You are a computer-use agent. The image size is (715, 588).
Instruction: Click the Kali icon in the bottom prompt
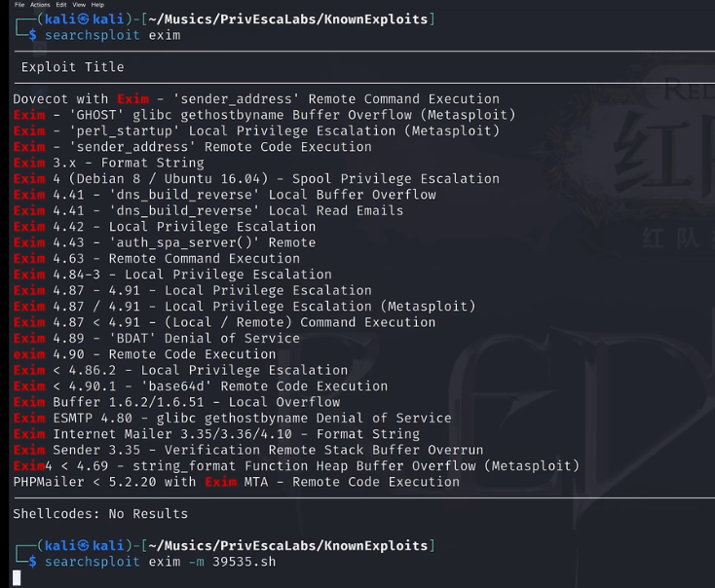tap(84, 545)
